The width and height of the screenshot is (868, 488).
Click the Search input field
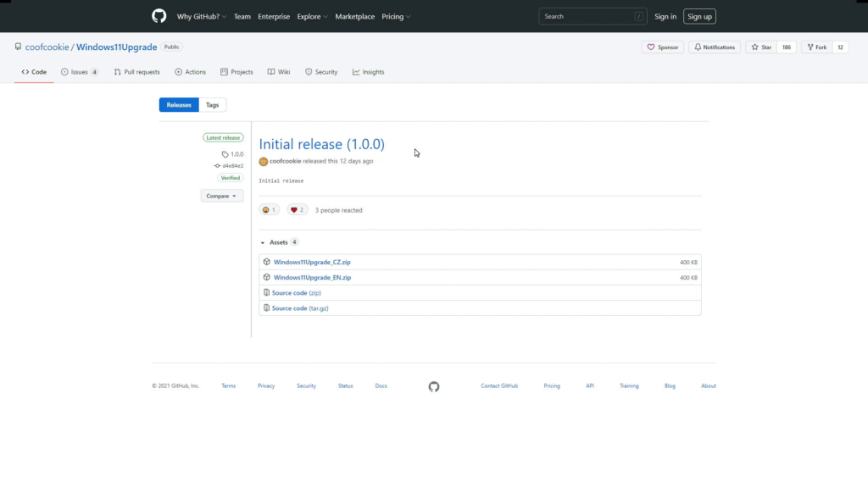tap(585, 16)
